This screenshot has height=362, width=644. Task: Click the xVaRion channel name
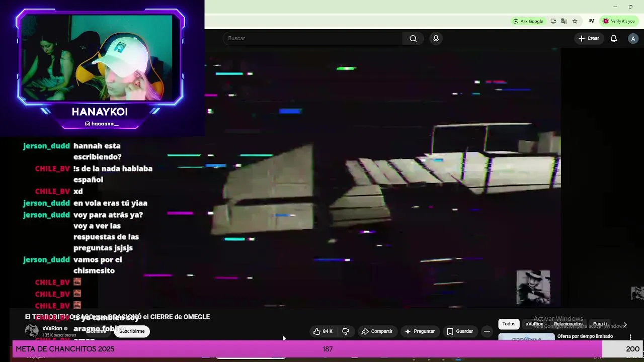click(52, 328)
